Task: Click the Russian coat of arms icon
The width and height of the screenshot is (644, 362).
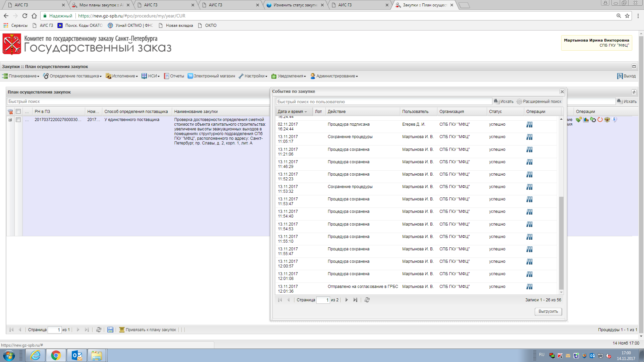Action: tap(607, 120)
